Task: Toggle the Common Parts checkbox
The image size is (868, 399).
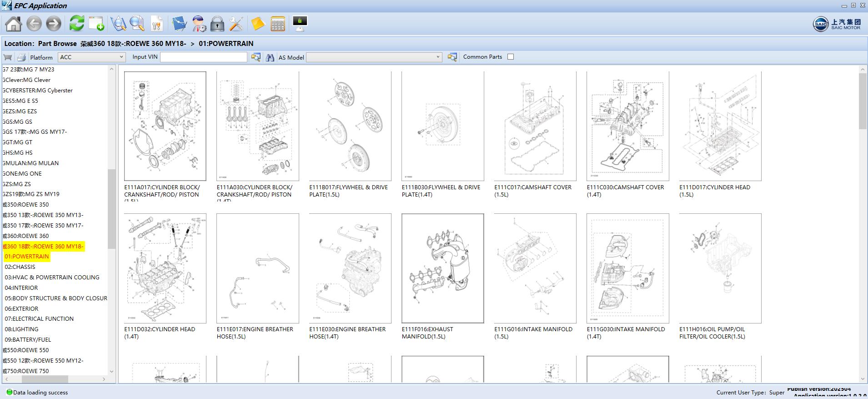Action: click(511, 57)
